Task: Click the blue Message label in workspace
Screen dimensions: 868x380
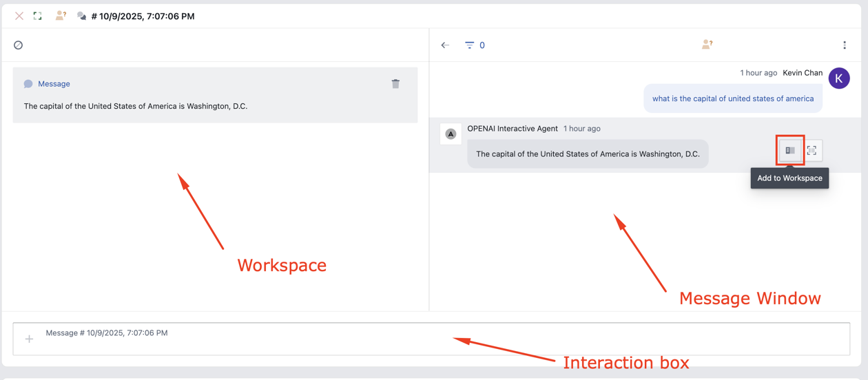Action: 54,84
